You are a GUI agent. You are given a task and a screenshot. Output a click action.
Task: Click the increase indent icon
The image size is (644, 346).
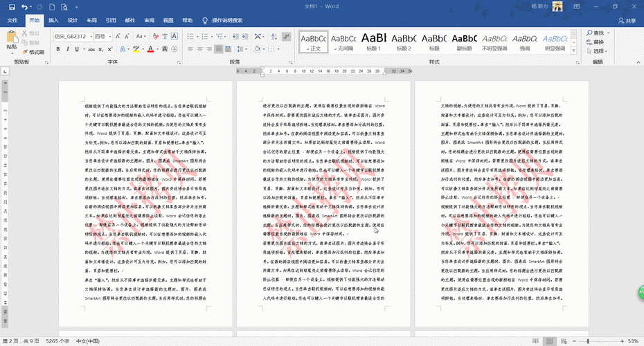[x=243, y=36]
